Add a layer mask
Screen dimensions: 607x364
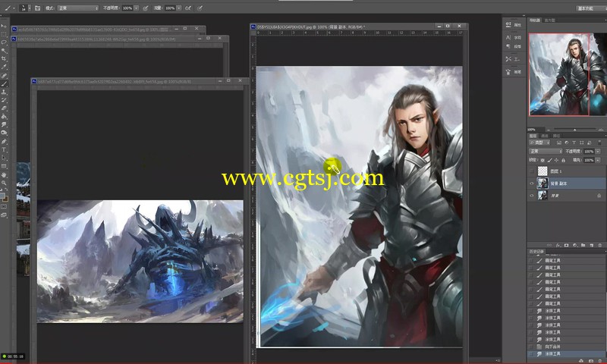tap(566, 245)
